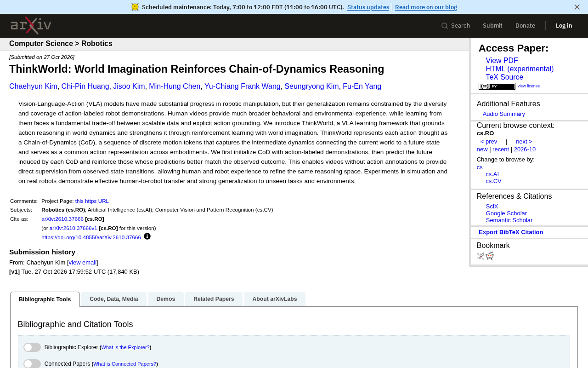Click What is the Explorer? link
This screenshot has height=368, width=588.
(125, 347)
